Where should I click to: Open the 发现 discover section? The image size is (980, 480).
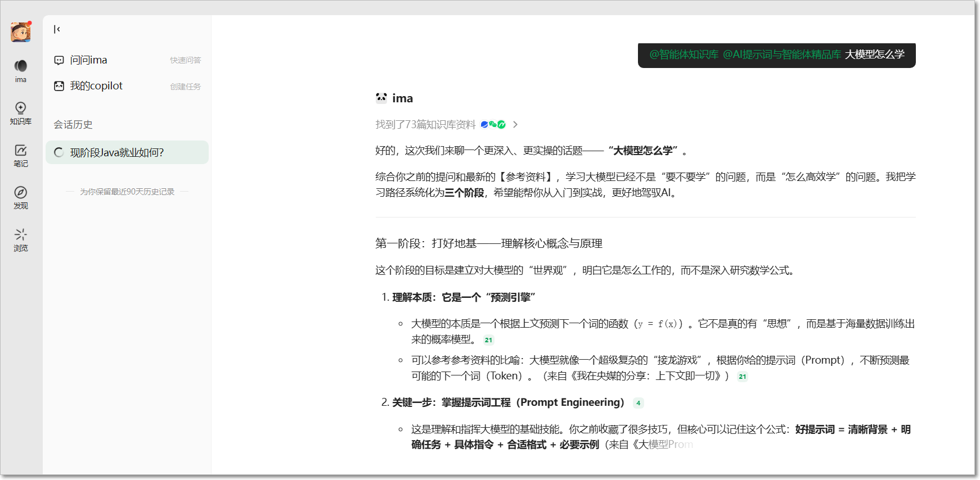tap(21, 197)
